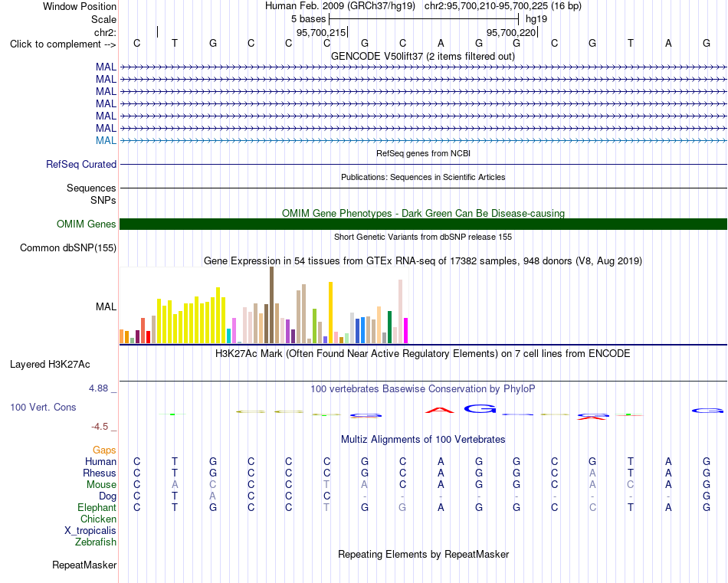Click the large blue G PhyloP logo
This screenshot has width=728, height=583.
tap(480, 408)
